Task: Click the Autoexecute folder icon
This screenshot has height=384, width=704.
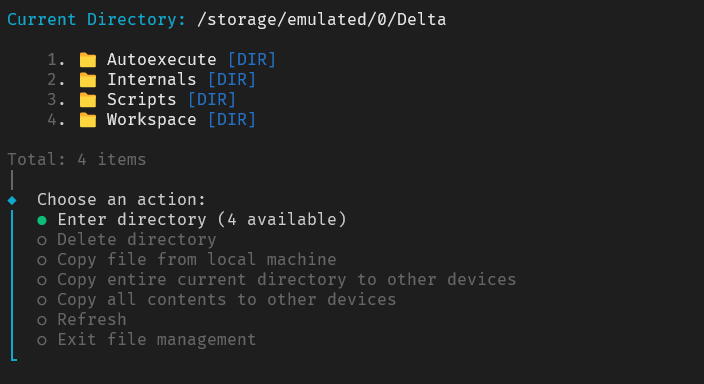Action: pos(88,60)
